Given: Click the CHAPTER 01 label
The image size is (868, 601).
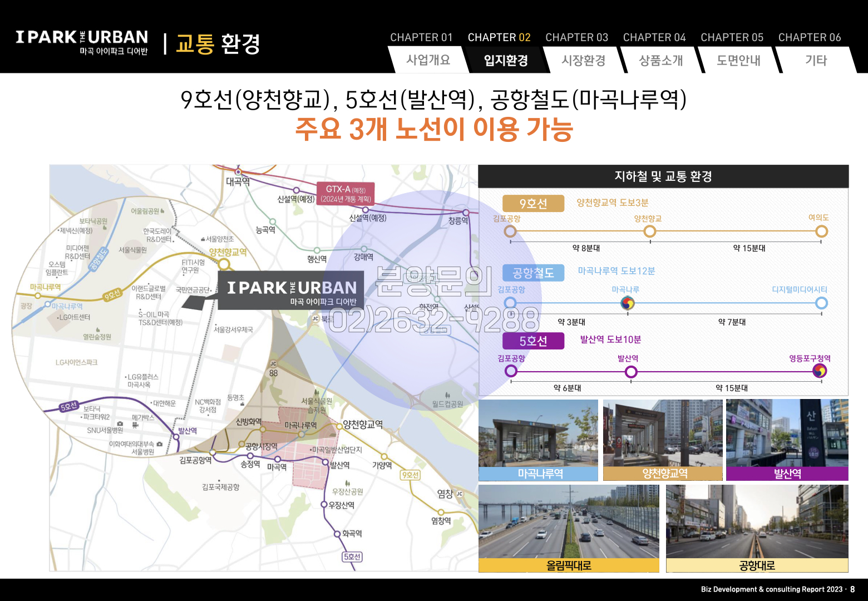Looking at the screenshot, I should click(x=421, y=37).
